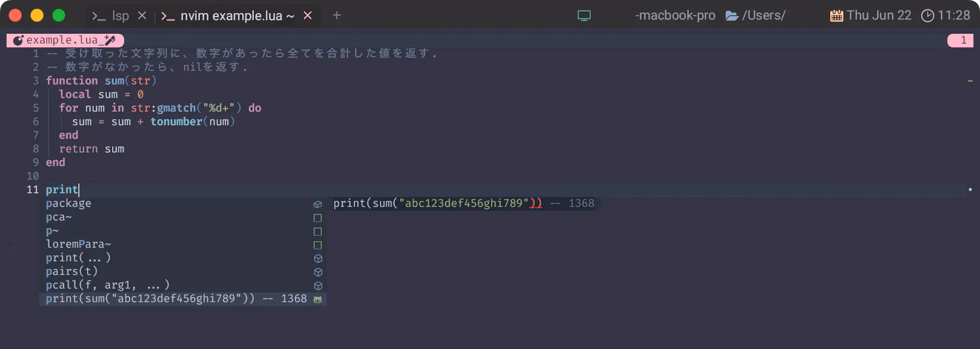This screenshot has height=349, width=980.
Task: Click the Copilot icon on the selected suggestion
Action: pyautogui.click(x=318, y=299)
